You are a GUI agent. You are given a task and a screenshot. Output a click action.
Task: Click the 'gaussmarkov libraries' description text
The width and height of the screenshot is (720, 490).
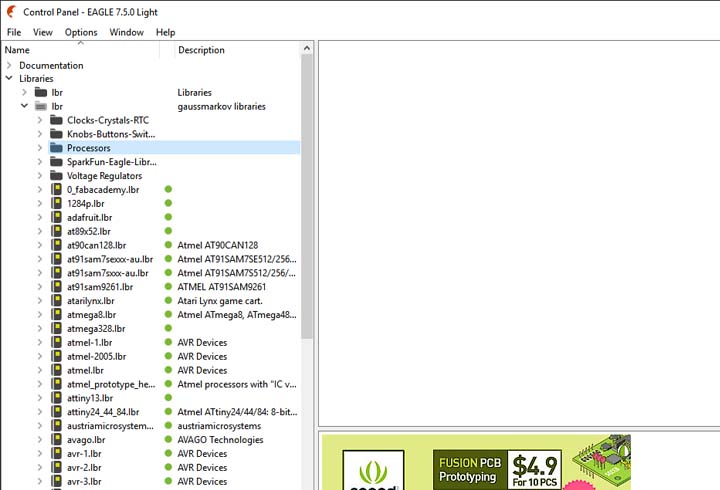(x=221, y=107)
